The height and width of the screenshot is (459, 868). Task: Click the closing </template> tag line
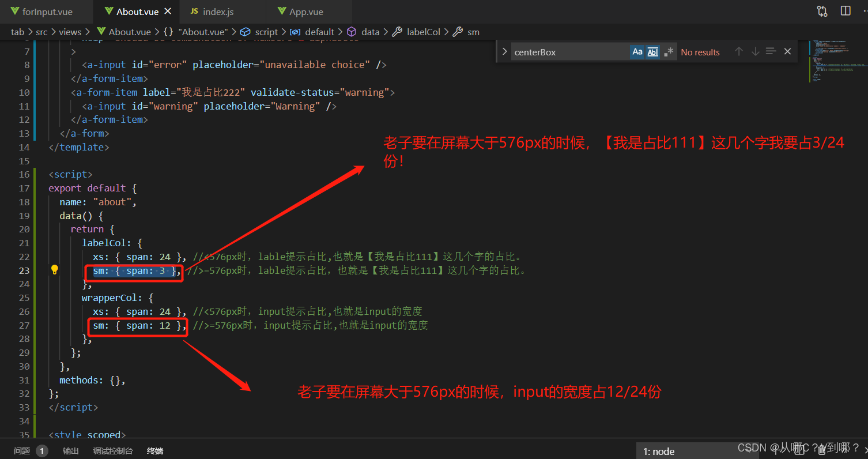79,147
